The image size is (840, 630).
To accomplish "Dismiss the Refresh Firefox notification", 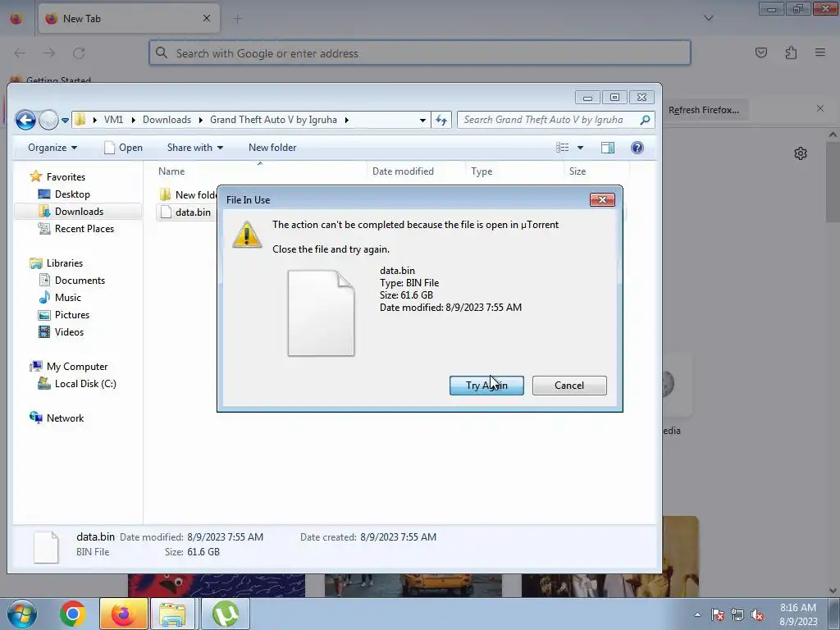I will [x=820, y=108].
